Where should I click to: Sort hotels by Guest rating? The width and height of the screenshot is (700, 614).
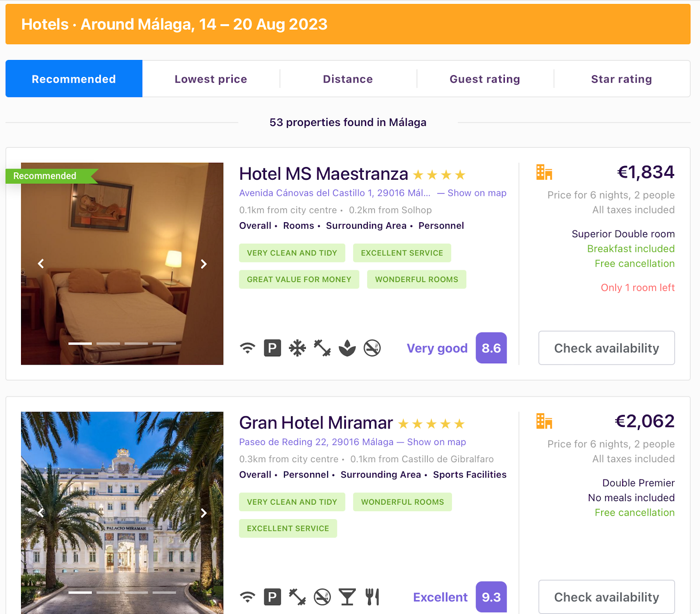point(485,79)
